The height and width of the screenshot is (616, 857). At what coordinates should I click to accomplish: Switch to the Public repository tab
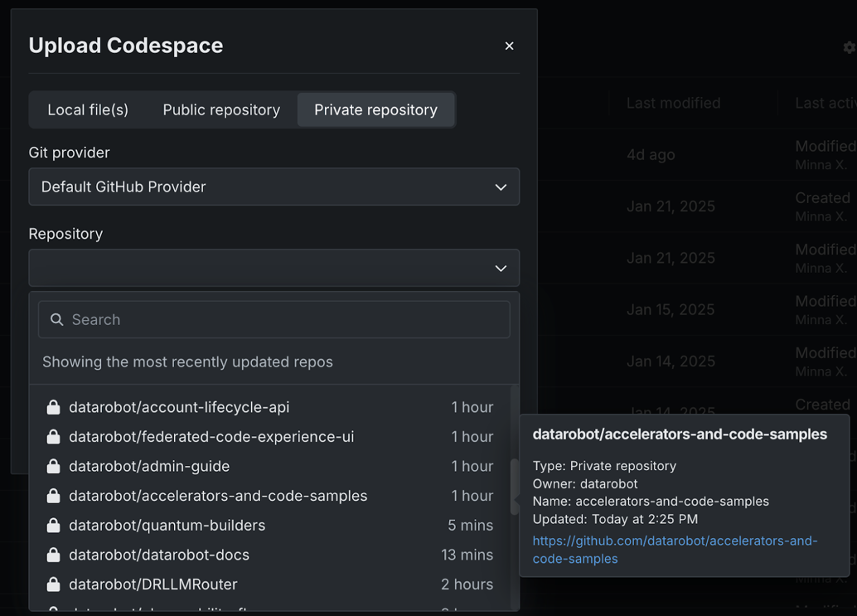tap(221, 109)
